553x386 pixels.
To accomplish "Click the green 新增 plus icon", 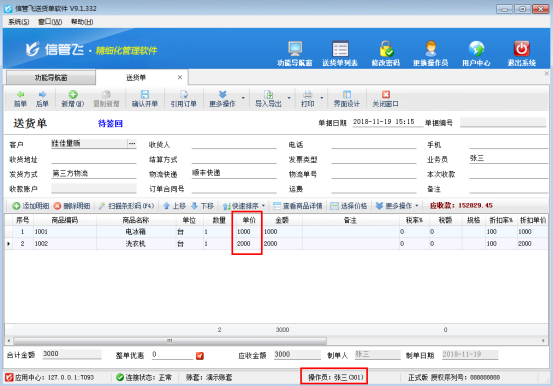I will (73, 94).
